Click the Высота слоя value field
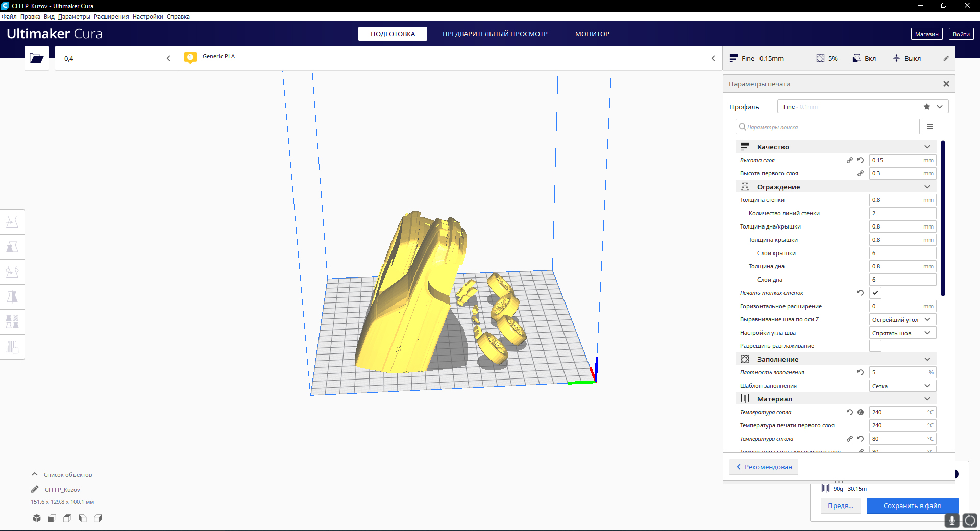Screen dimensions: 980x531 (902, 160)
